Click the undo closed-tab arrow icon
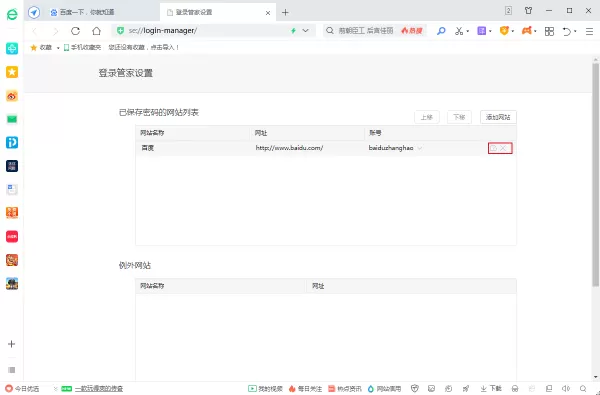 point(567,31)
